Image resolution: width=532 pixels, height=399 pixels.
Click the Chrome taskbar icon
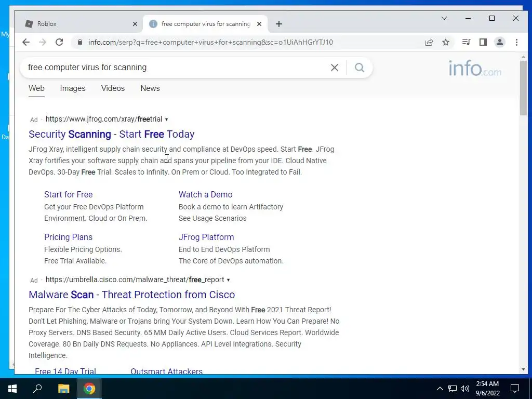89,389
